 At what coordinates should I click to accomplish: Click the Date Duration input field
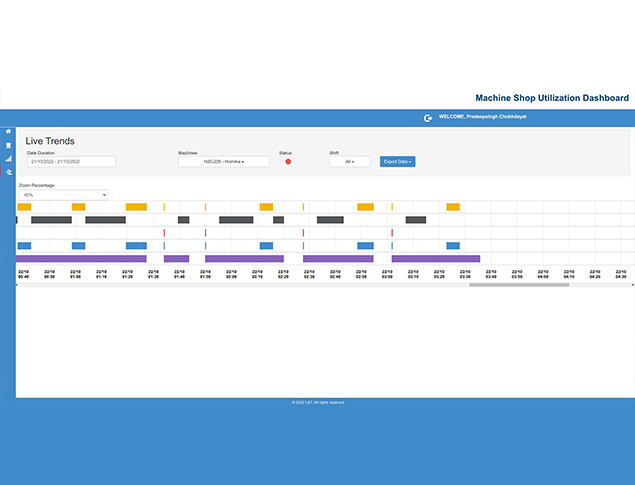(x=71, y=161)
